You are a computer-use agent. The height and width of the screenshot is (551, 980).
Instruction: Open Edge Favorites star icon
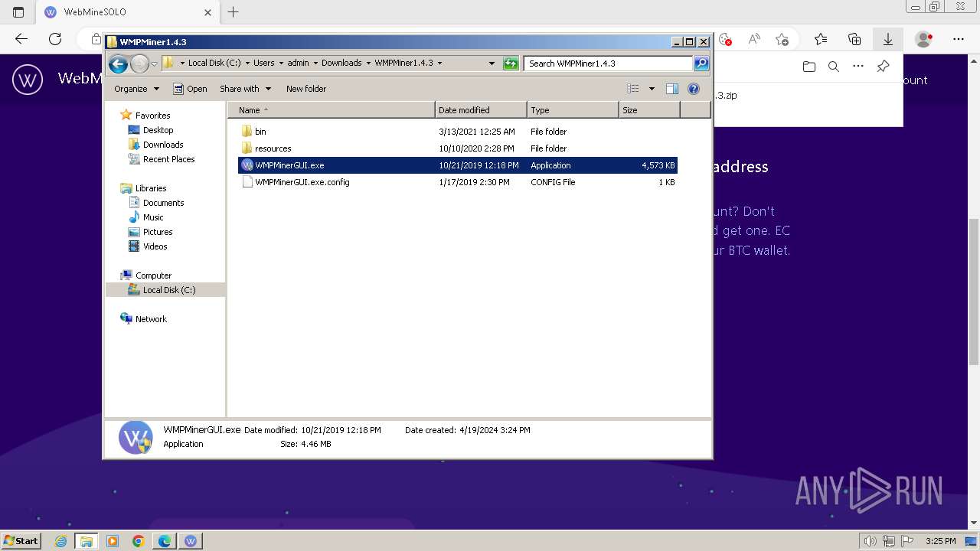[821, 39]
